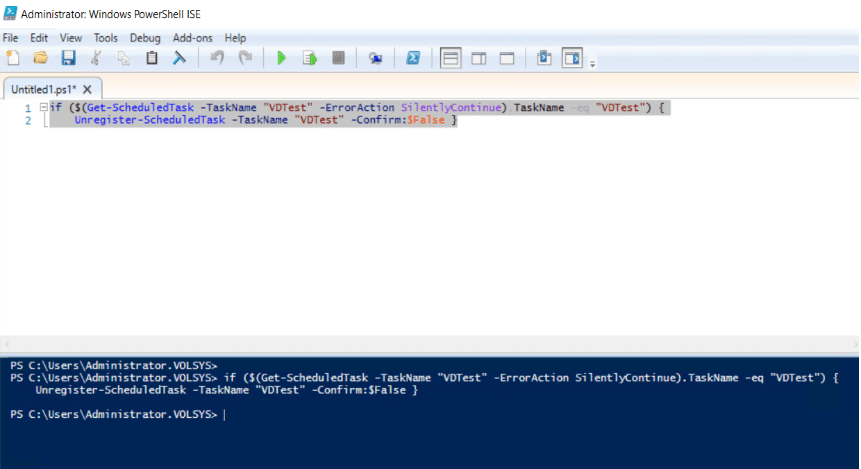Image resolution: width=861 pixels, height=469 pixels.
Task: Collapse the if-block fold marker on line 1
Action: [42, 107]
